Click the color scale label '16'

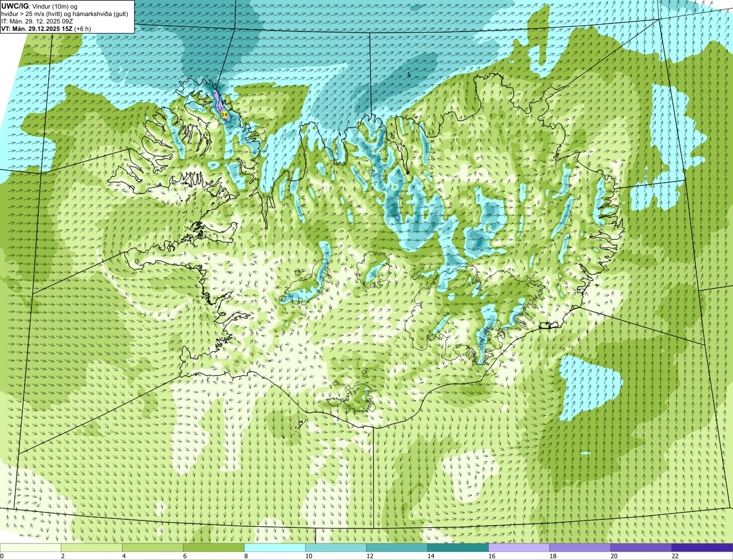492,556
